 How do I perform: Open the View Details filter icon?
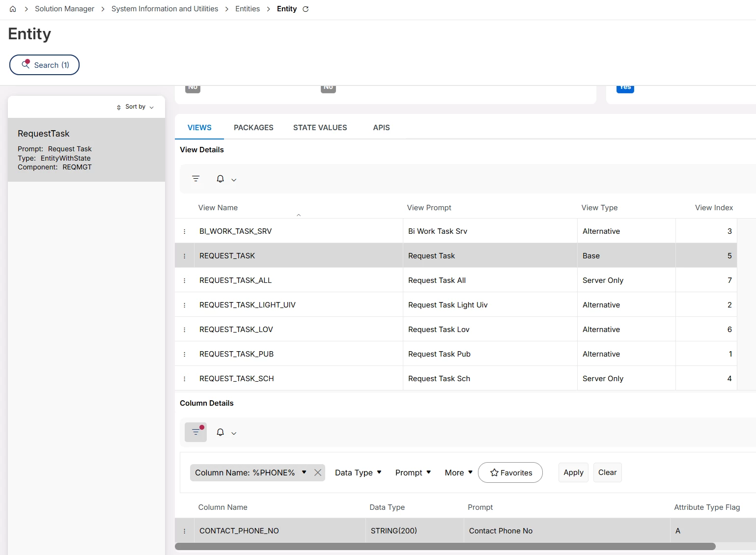click(196, 179)
